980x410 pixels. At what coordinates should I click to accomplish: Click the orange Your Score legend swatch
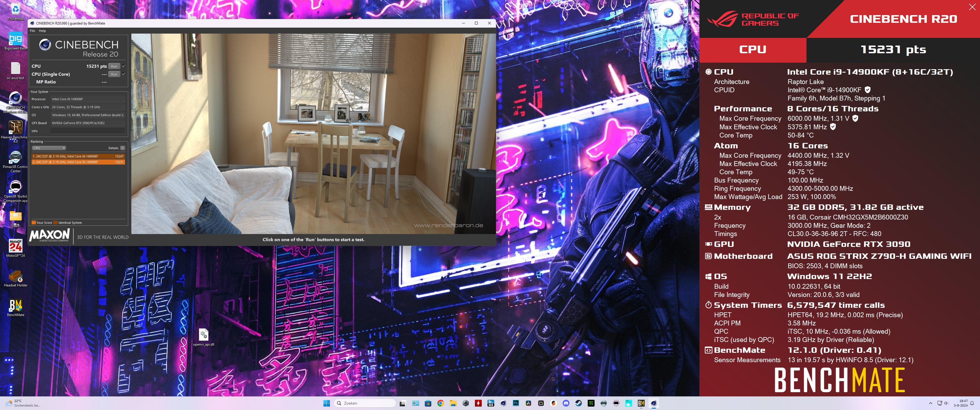(34, 223)
